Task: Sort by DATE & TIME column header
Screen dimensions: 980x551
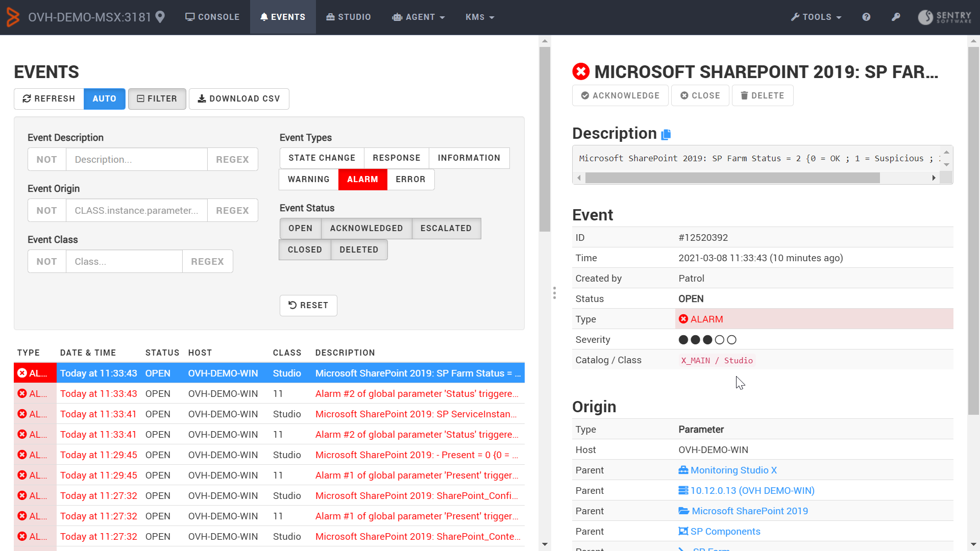Action: [x=88, y=353]
